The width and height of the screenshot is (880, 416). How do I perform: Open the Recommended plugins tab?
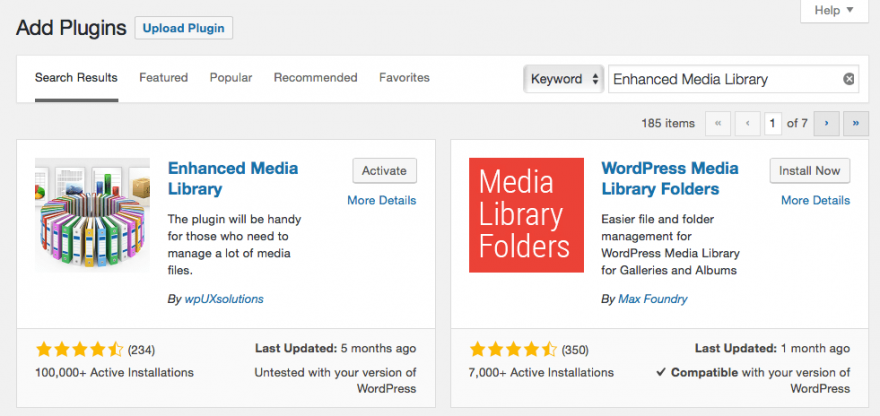pos(315,77)
